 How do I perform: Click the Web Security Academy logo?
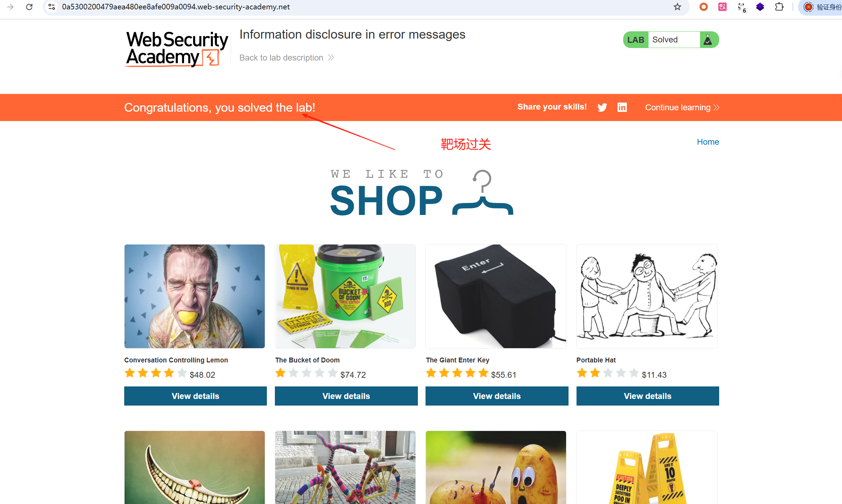tap(177, 48)
